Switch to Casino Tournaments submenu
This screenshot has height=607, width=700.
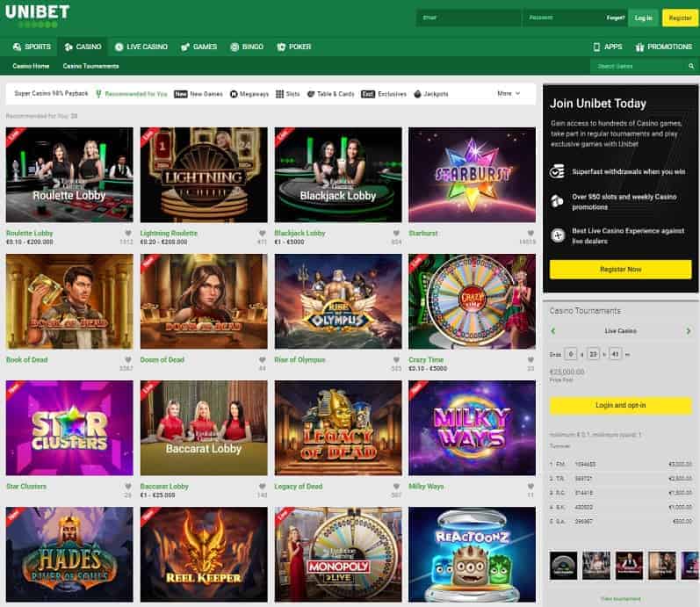tap(90, 66)
